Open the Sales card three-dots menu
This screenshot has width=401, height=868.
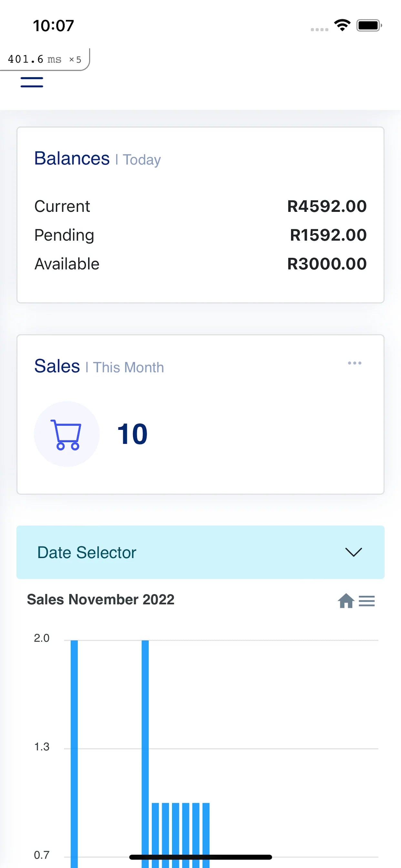(355, 363)
